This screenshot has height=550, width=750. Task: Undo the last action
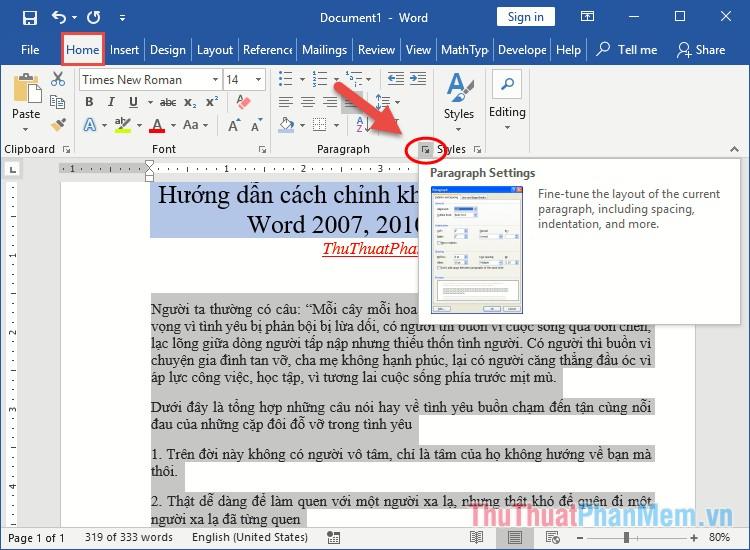tap(58, 18)
